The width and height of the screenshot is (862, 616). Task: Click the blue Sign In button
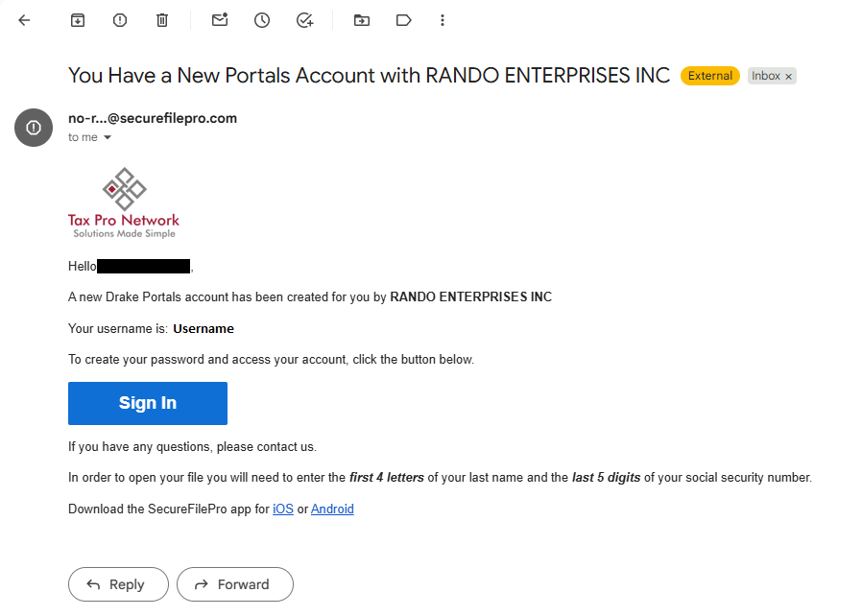(148, 403)
